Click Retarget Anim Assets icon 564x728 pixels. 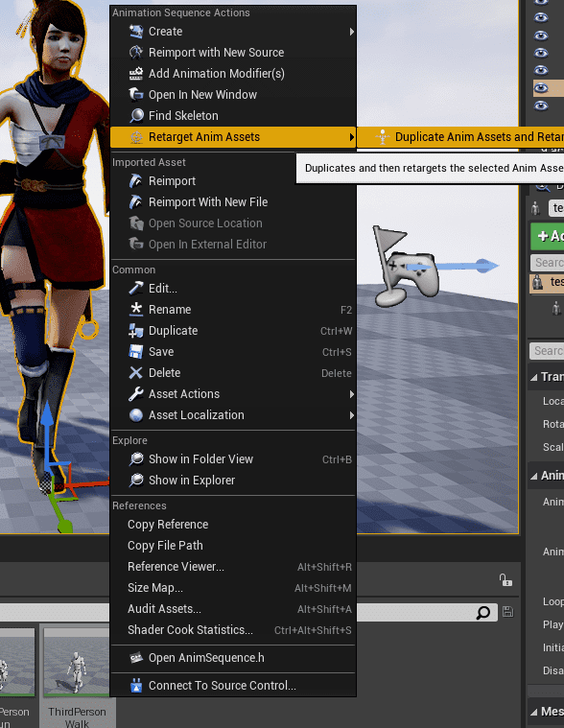point(136,137)
